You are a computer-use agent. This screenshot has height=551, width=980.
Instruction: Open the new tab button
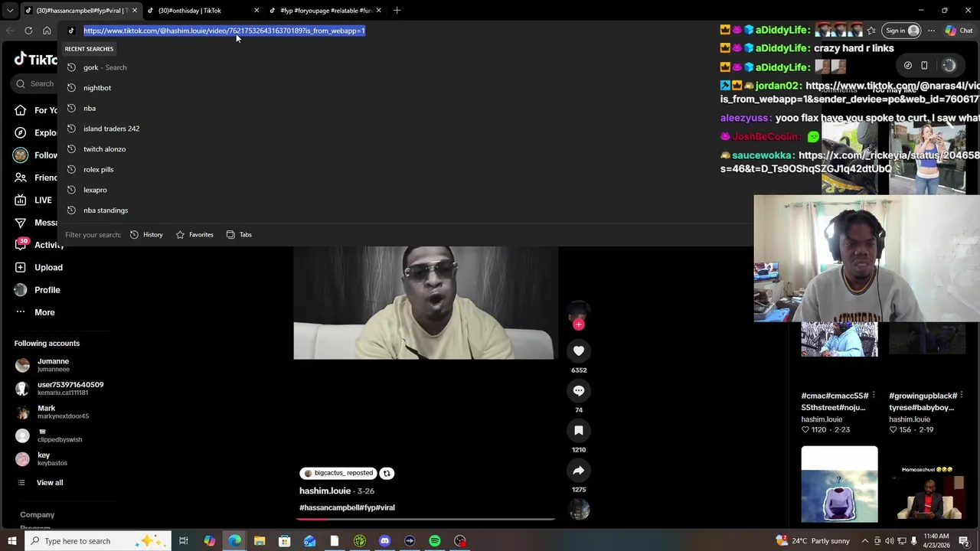coord(397,10)
